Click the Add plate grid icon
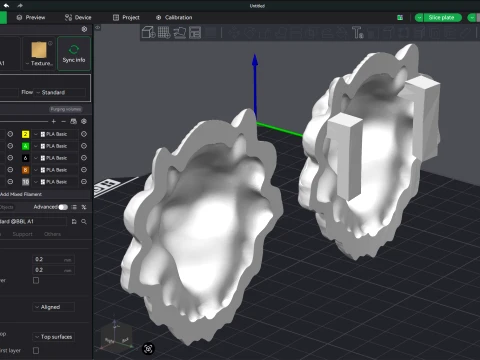480x360 pixels. tap(164, 33)
